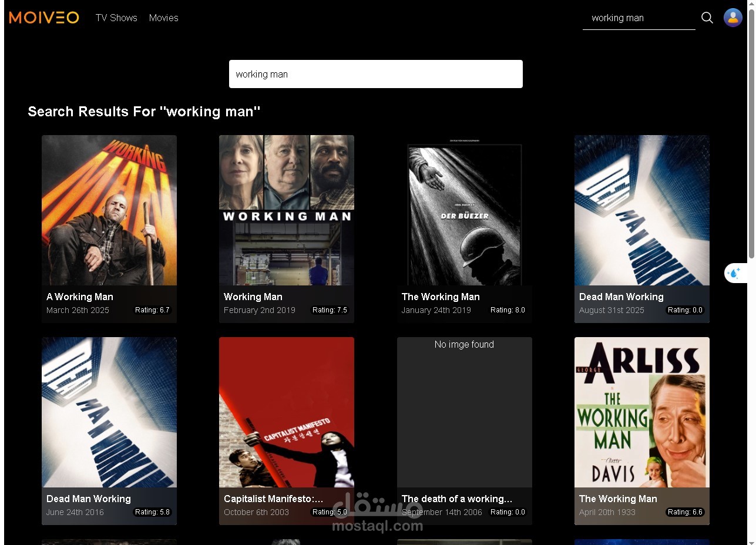Open the Working Man 2019 poster with three faces
756x545 pixels.
tap(287, 210)
